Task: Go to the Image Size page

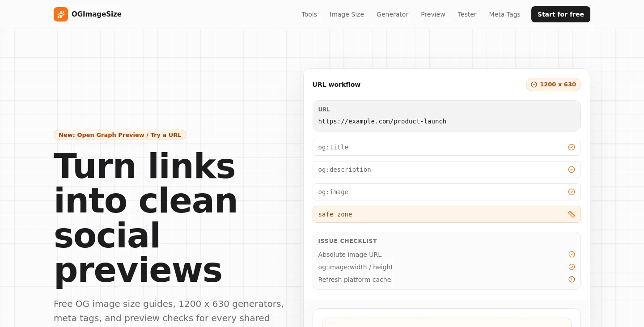Action: click(x=347, y=14)
